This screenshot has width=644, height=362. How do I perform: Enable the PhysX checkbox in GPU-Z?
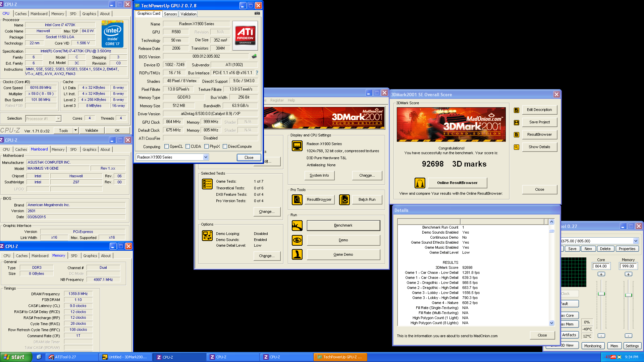(207, 146)
